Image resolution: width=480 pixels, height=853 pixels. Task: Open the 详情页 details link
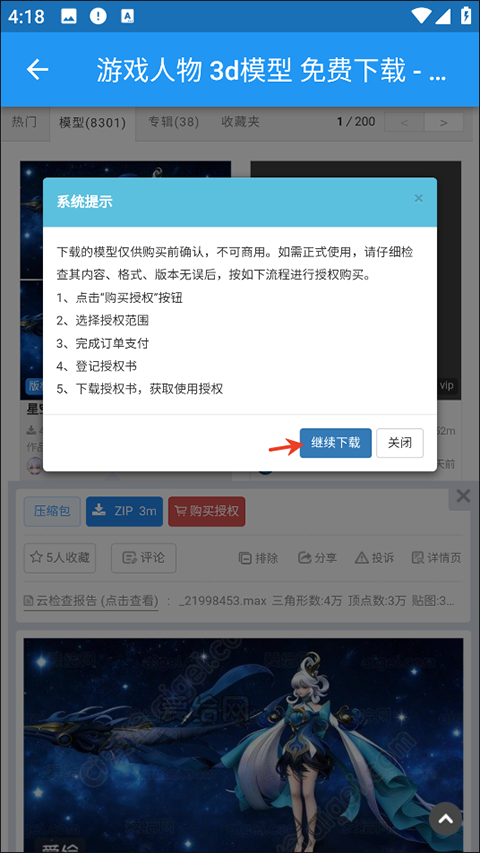[x=436, y=558]
